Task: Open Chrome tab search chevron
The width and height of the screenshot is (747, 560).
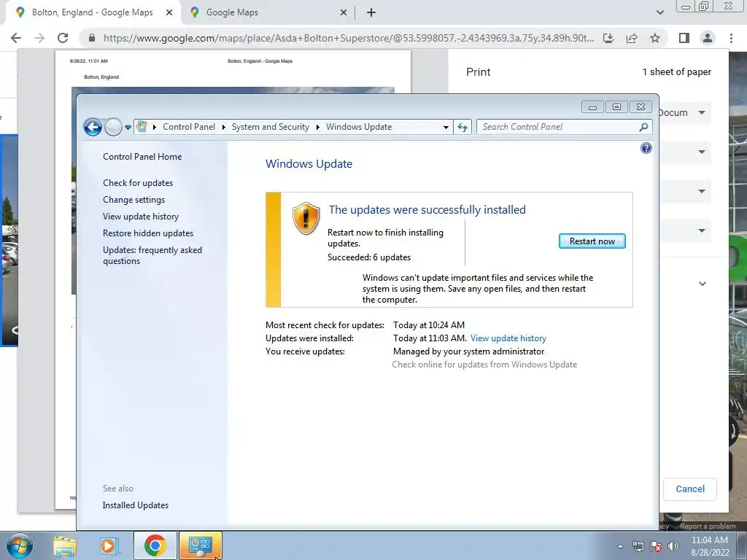Action: point(659,13)
